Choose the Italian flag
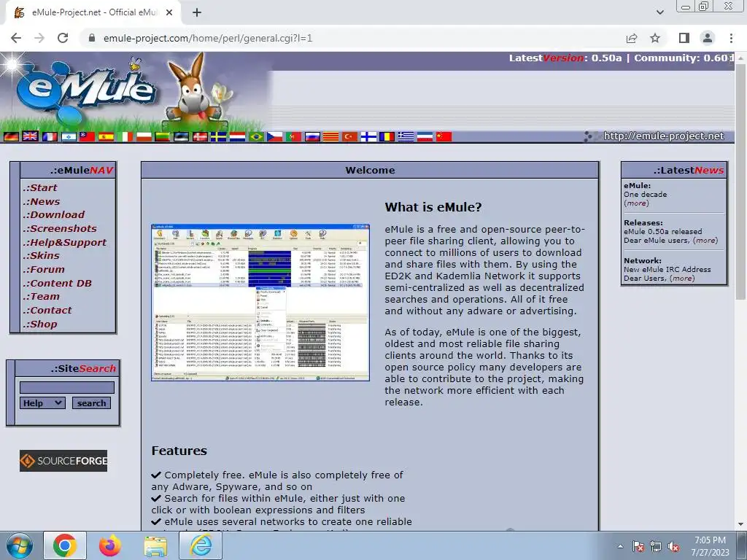Image resolution: width=747 pixels, height=560 pixels. (125, 136)
